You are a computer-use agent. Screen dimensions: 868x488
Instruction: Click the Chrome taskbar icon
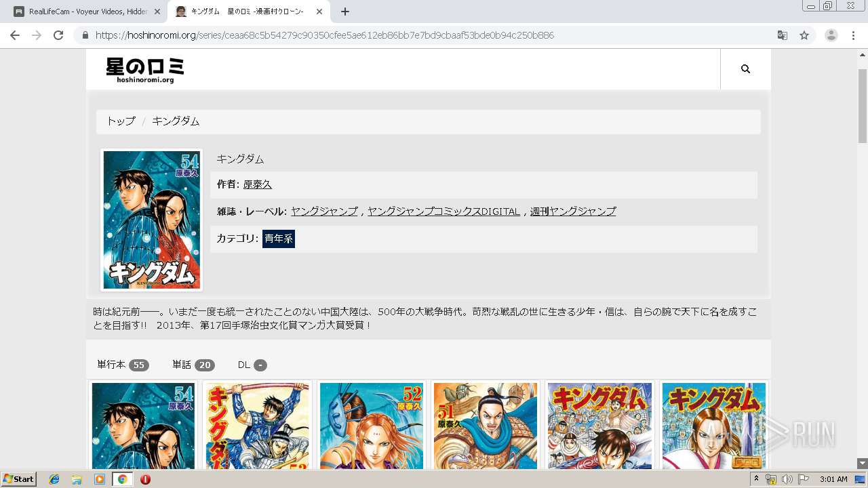click(123, 479)
